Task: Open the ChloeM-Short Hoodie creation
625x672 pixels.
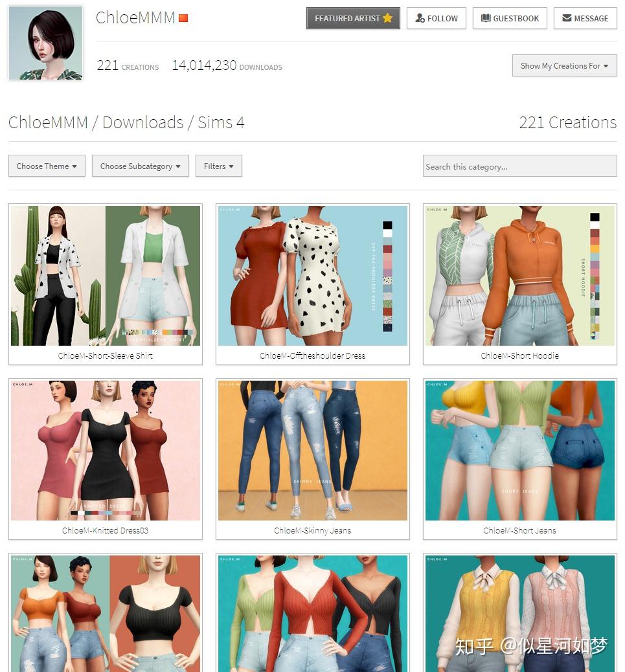Action: coord(519,275)
